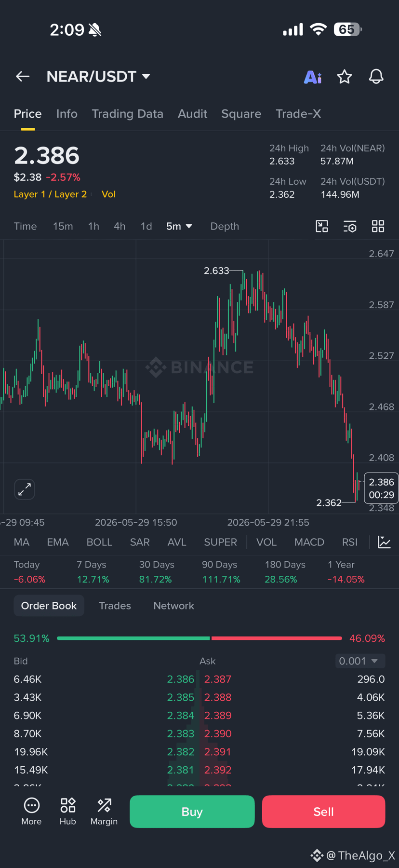Open the Square tab
This screenshot has width=399, height=868.
click(241, 114)
